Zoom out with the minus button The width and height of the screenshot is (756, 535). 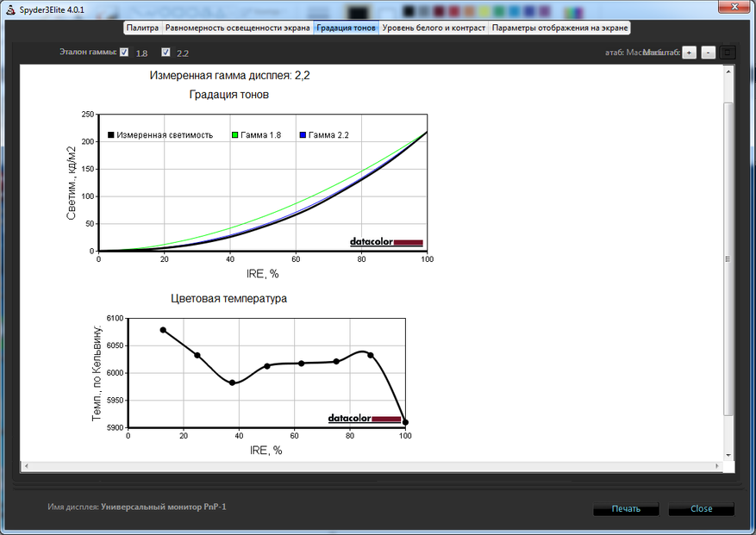pos(709,53)
